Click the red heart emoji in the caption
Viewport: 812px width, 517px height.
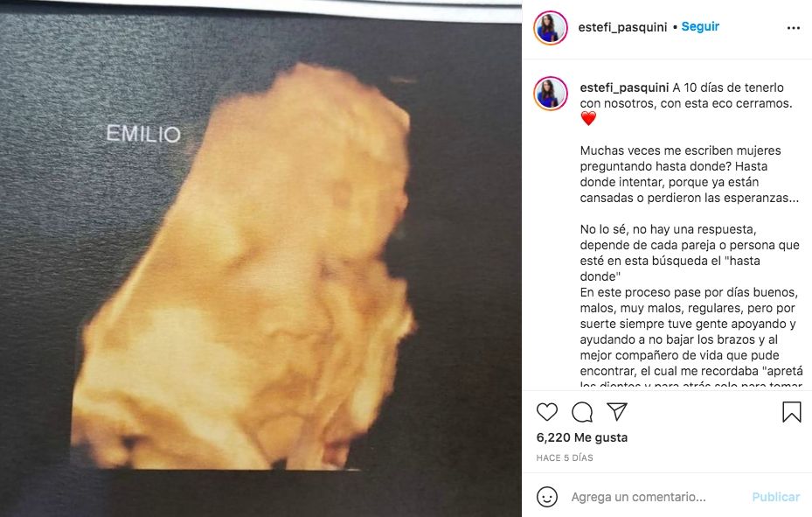coord(588,119)
